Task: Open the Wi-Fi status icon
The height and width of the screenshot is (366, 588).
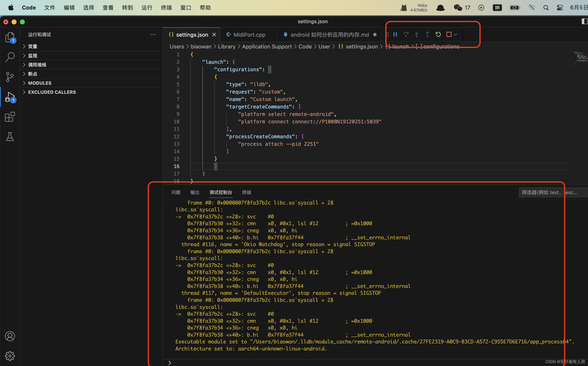Action: tap(532, 7)
